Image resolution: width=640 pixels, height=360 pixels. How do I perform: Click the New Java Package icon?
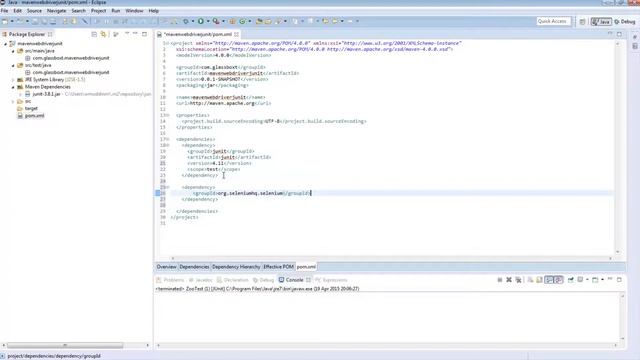click(232, 21)
